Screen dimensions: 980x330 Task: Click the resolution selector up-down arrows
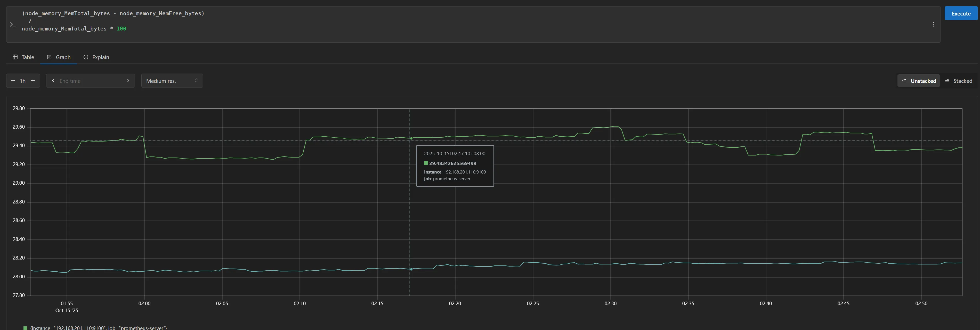point(196,81)
